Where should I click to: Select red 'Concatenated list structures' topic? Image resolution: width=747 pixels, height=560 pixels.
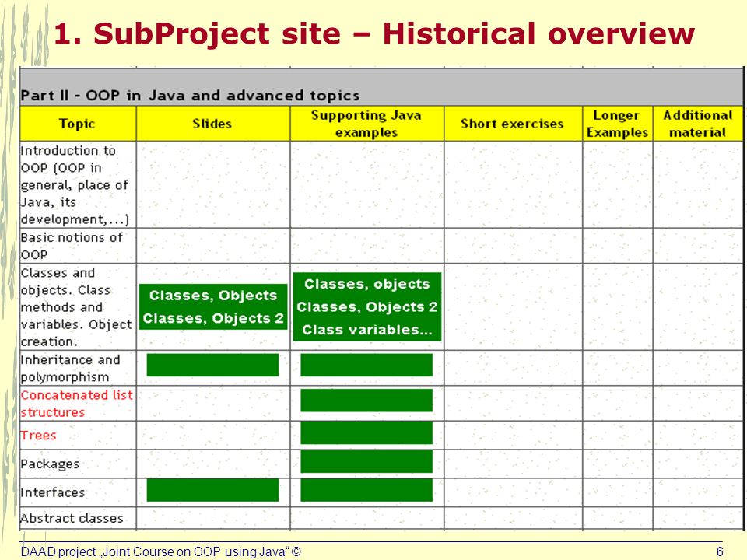point(78,404)
